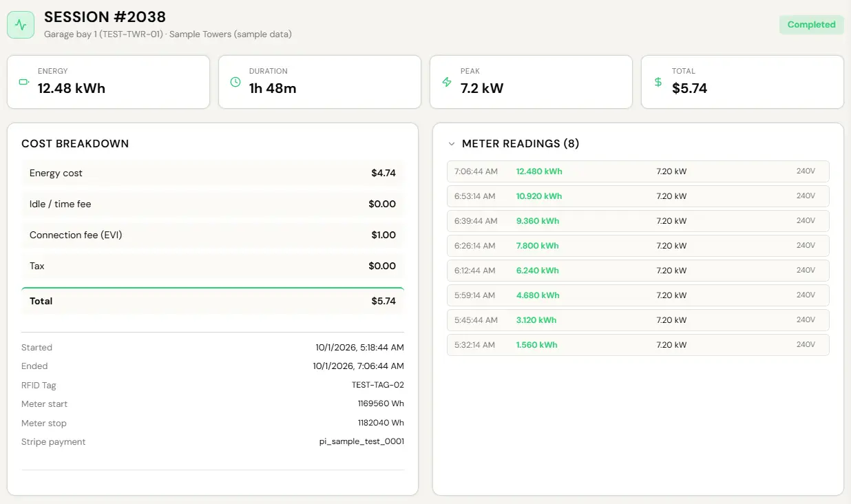This screenshot has height=504, width=851.
Task: Select the 6:53:14 AM meter reading row
Action: coord(638,196)
